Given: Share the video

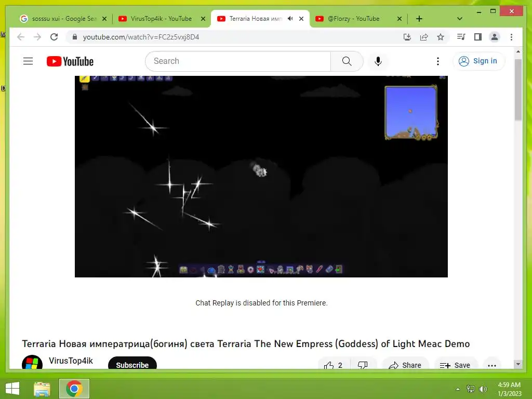Looking at the screenshot, I should click(405, 365).
